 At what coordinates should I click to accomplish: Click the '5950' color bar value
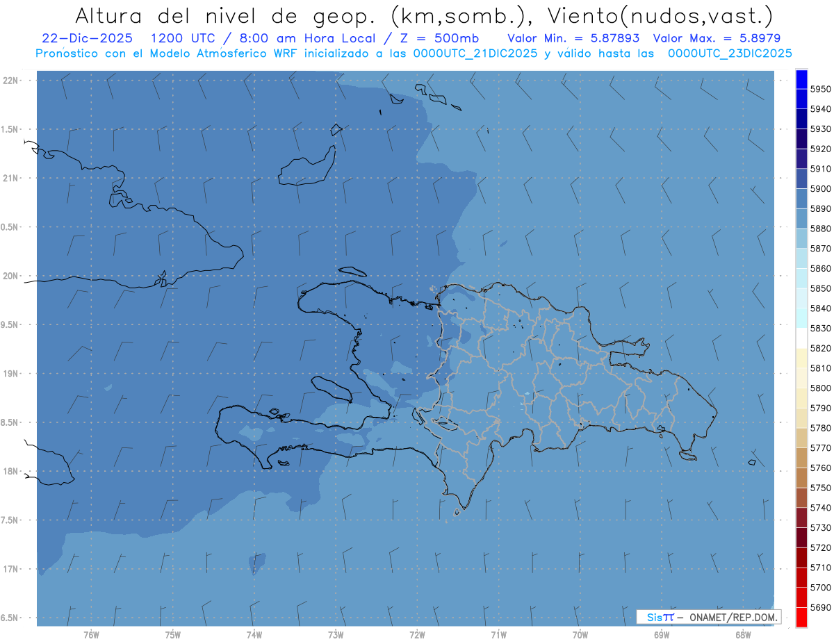820,89
